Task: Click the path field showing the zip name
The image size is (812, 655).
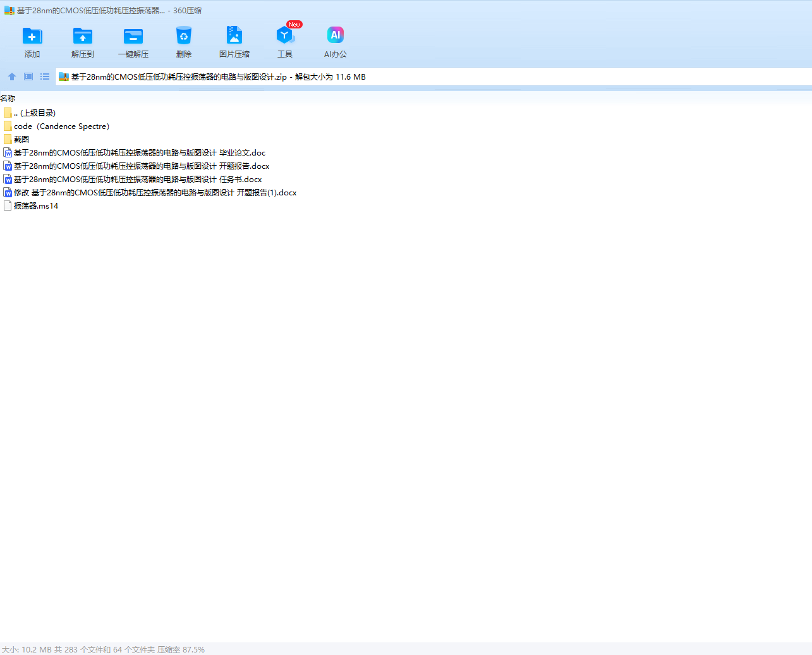Action: (433, 77)
